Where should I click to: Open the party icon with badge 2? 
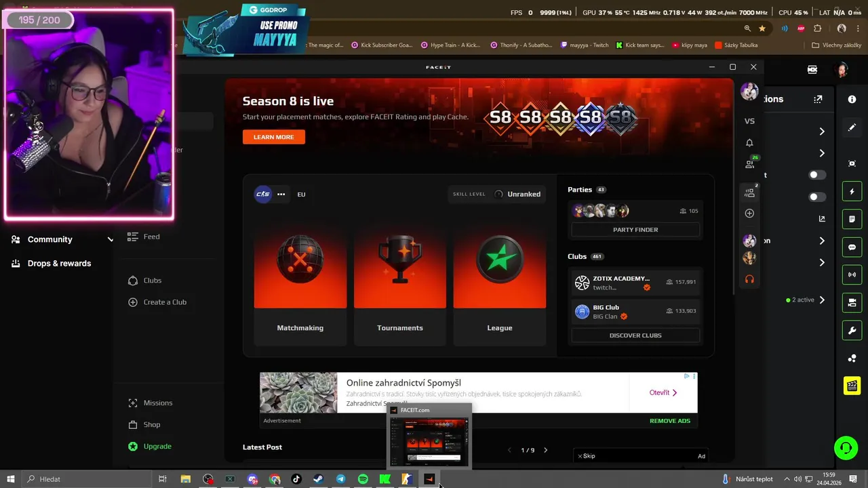pyautogui.click(x=750, y=192)
